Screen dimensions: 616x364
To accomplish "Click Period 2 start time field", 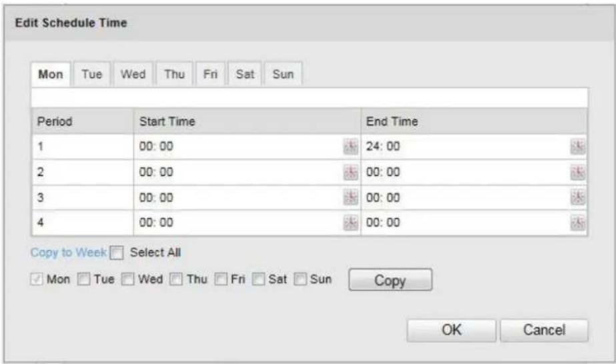I will pyautogui.click(x=238, y=172).
